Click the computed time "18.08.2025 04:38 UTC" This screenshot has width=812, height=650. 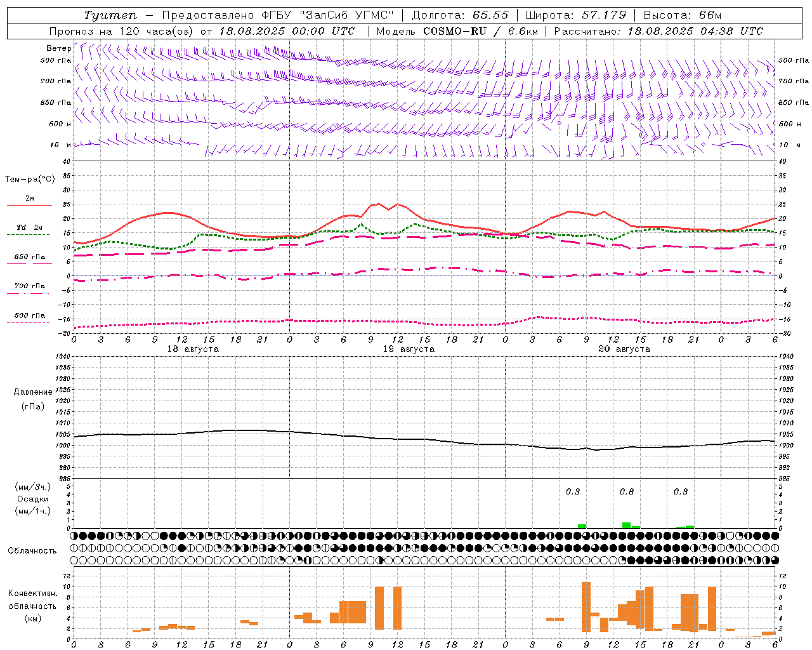coord(695,31)
